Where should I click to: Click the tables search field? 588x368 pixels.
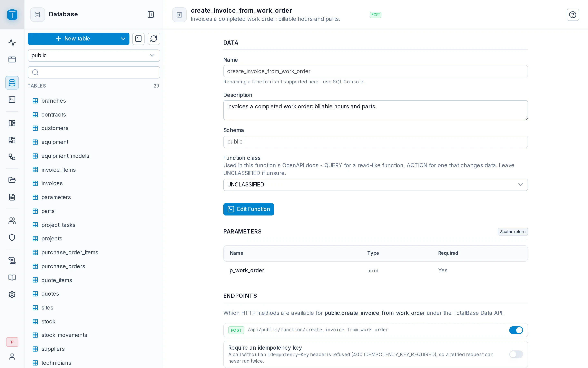(94, 72)
